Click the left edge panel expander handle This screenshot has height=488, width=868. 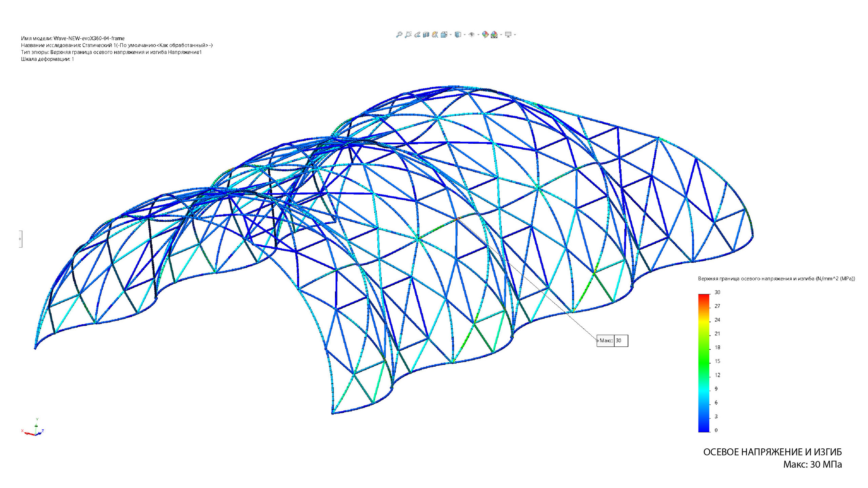click(20, 239)
